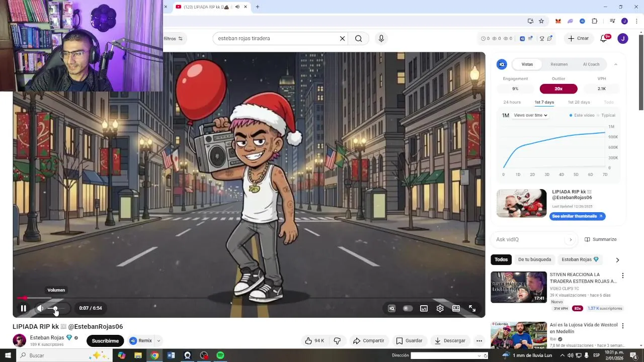Select the 1st 7 days range
The height and width of the screenshot is (362, 644).
[544, 102]
